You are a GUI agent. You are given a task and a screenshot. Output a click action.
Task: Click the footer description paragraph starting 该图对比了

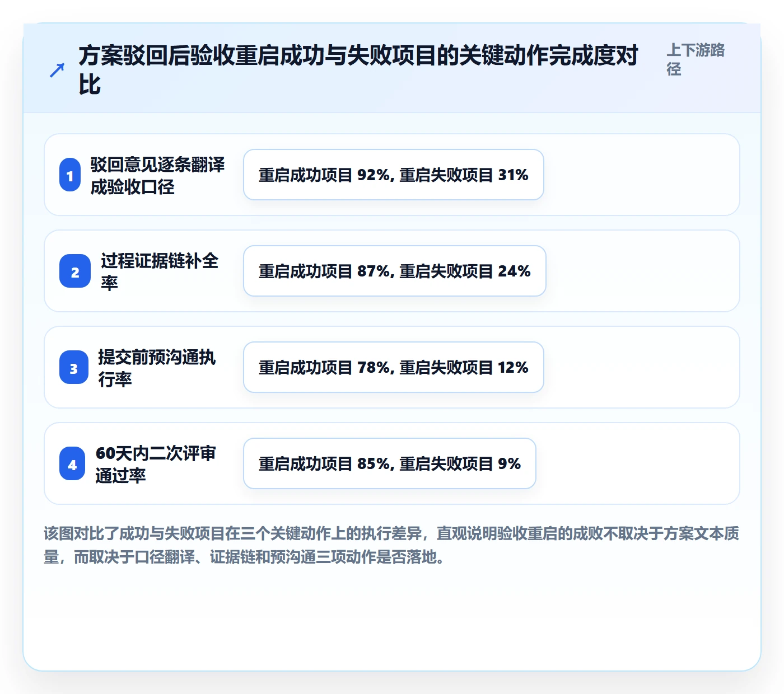pyautogui.click(x=391, y=545)
